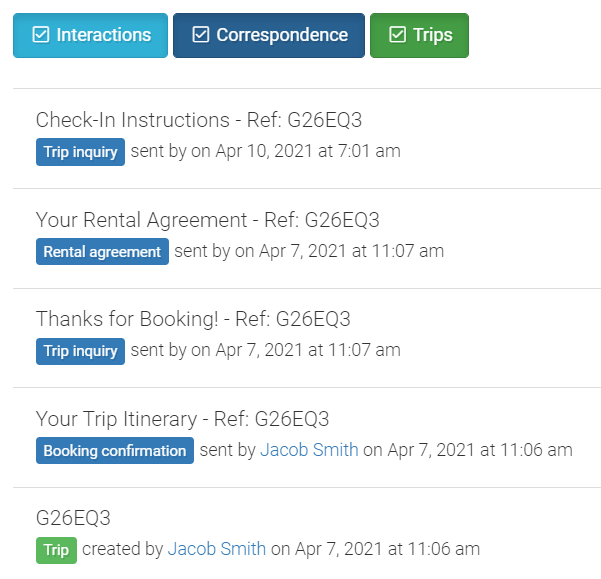Open Your Trip Itinerary - Ref: G26EQ3
The height and width of the screenshot is (579, 601).
tap(182, 418)
